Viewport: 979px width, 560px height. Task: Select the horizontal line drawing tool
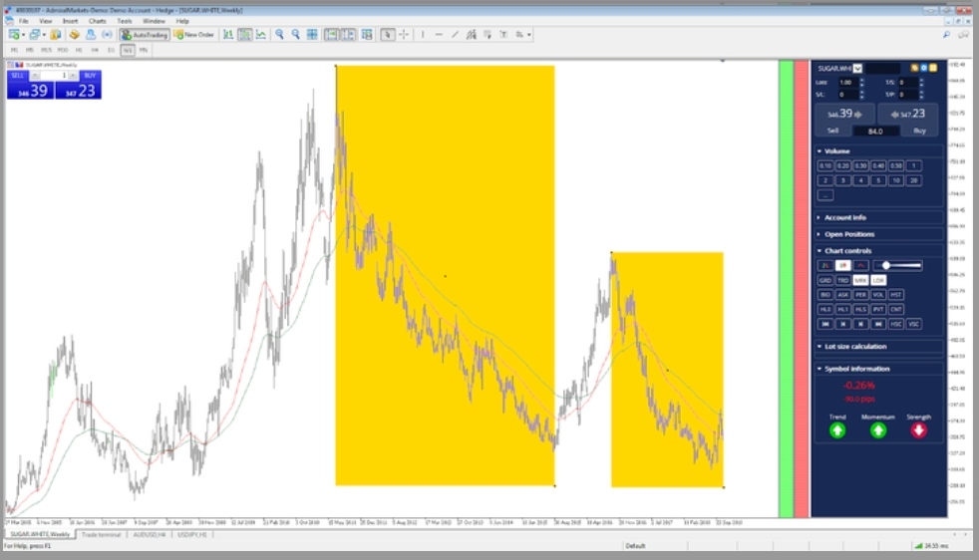pos(439,34)
